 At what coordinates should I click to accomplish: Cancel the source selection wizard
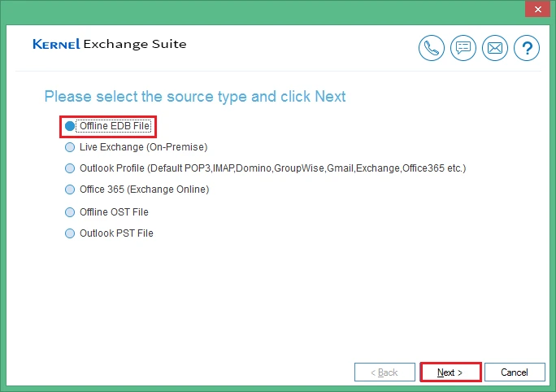pyautogui.click(x=515, y=372)
